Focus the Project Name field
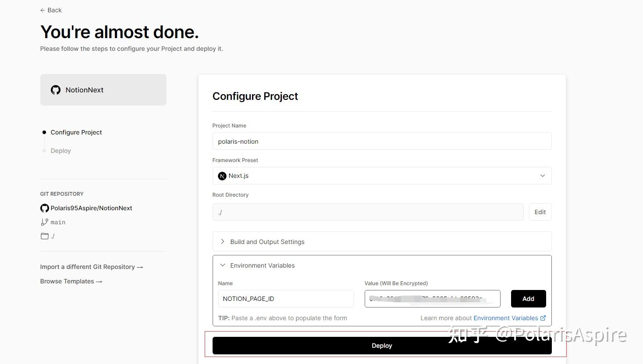 coord(381,141)
